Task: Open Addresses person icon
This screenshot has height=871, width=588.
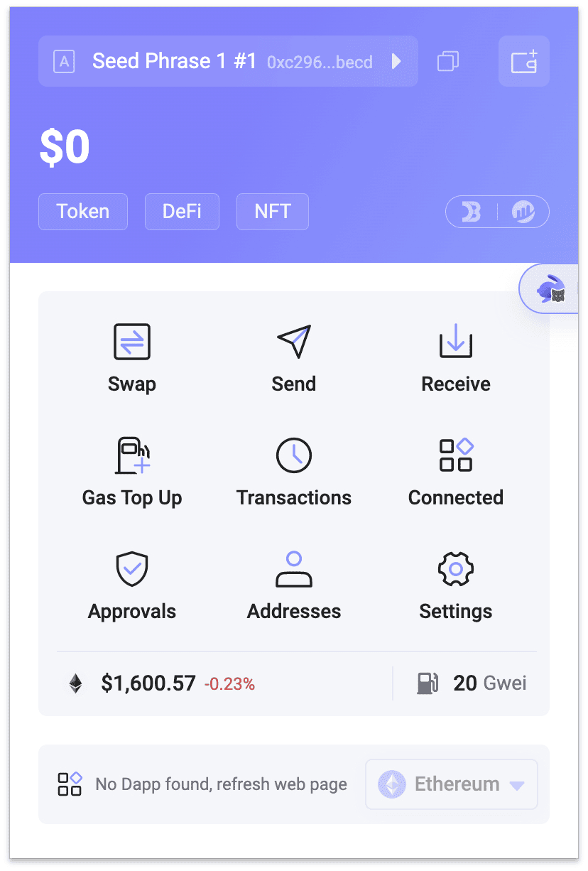Action: point(294,569)
